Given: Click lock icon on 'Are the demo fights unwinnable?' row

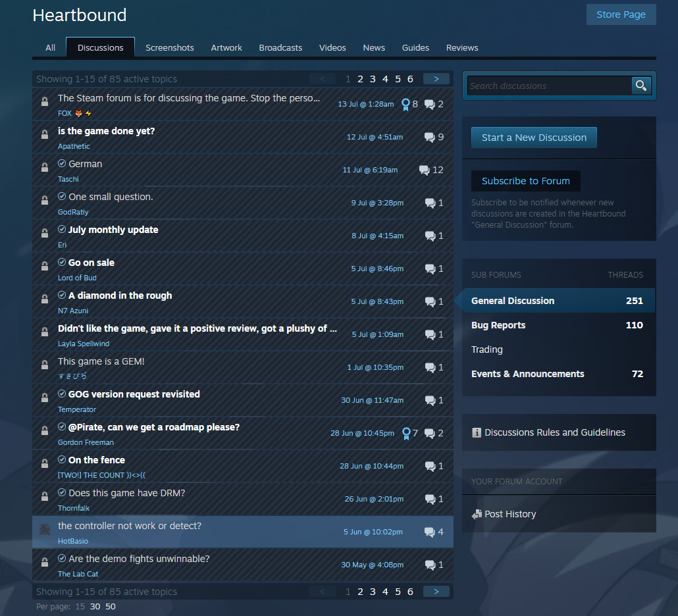Looking at the screenshot, I should (45, 562).
